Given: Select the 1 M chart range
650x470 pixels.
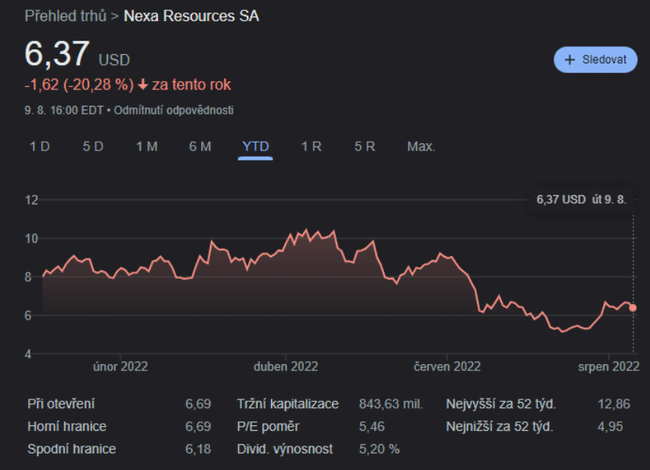Looking at the screenshot, I should (146, 146).
